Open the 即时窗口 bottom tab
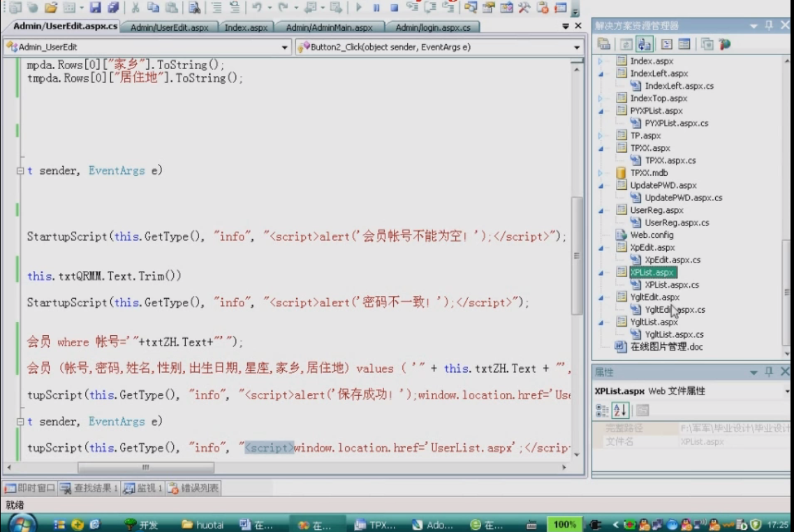The height and width of the screenshot is (532, 794). (30, 488)
